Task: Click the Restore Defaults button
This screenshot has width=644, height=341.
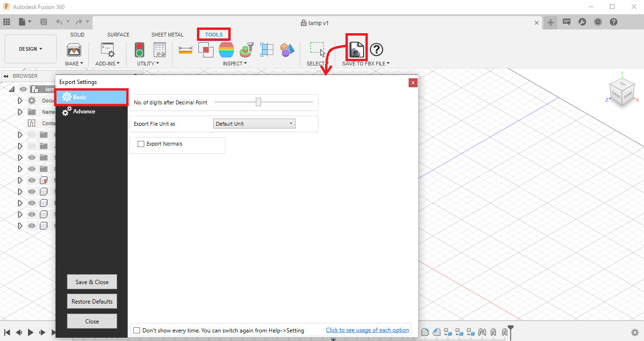Action: pyautogui.click(x=92, y=302)
